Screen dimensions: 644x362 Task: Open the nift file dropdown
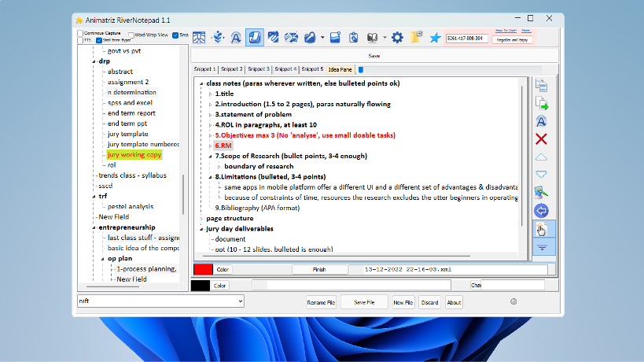coord(241,301)
